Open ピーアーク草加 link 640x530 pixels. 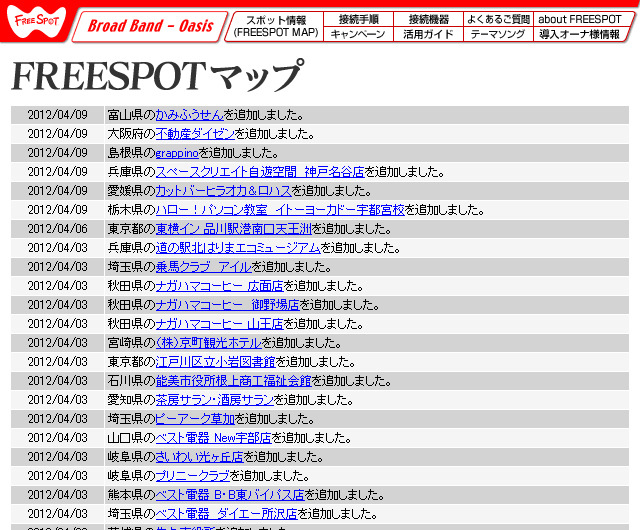click(195, 419)
